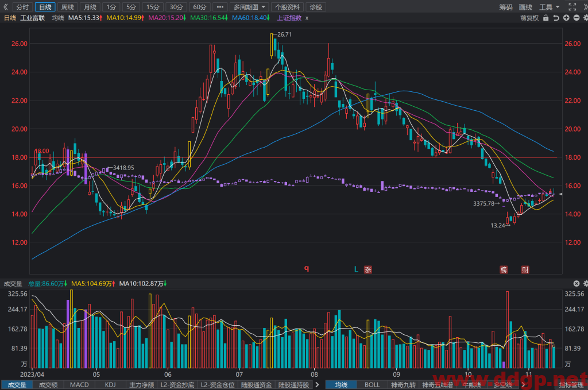Switch to 成交量 indicator tab

(x=17, y=385)
